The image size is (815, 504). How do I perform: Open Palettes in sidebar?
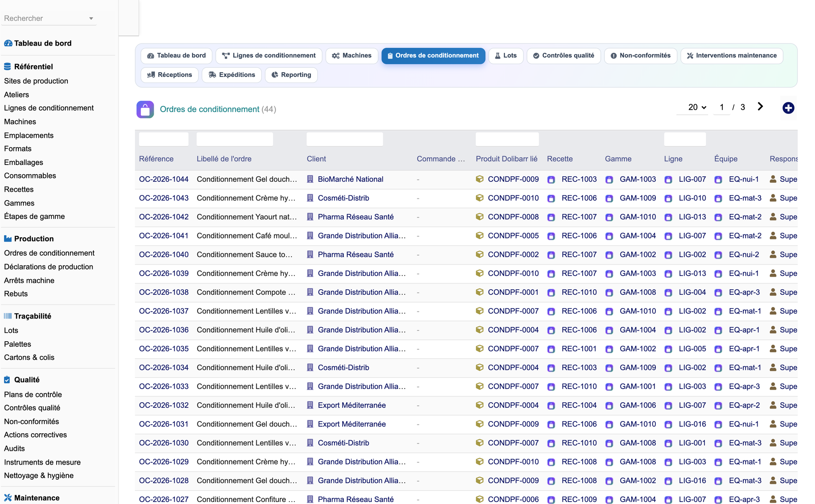point(18,344)
